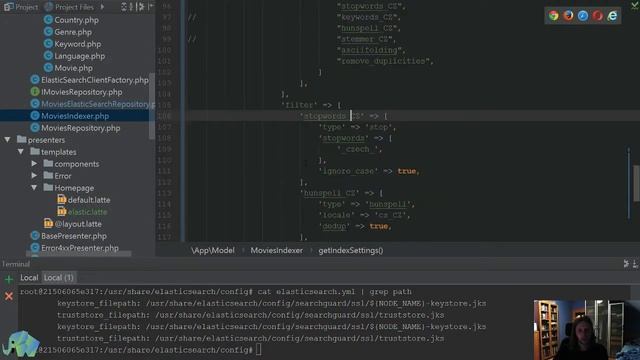Collapse the templates folder
Screen dimensions: 640x360
tap(20, 152)
